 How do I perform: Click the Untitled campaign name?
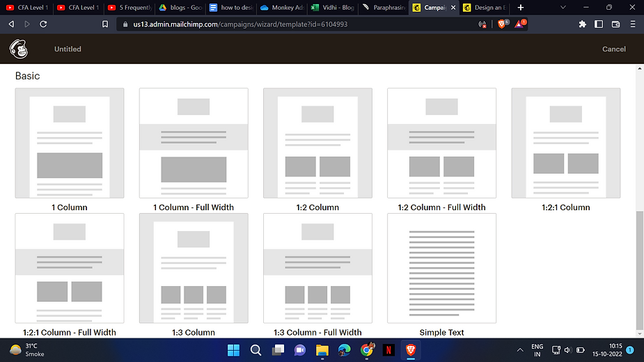68,49
